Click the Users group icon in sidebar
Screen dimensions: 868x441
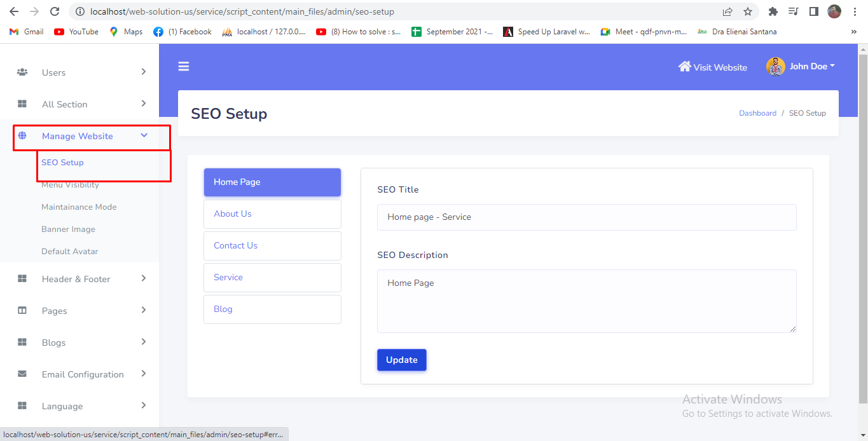pyautogui.click(x=22, y=72)
